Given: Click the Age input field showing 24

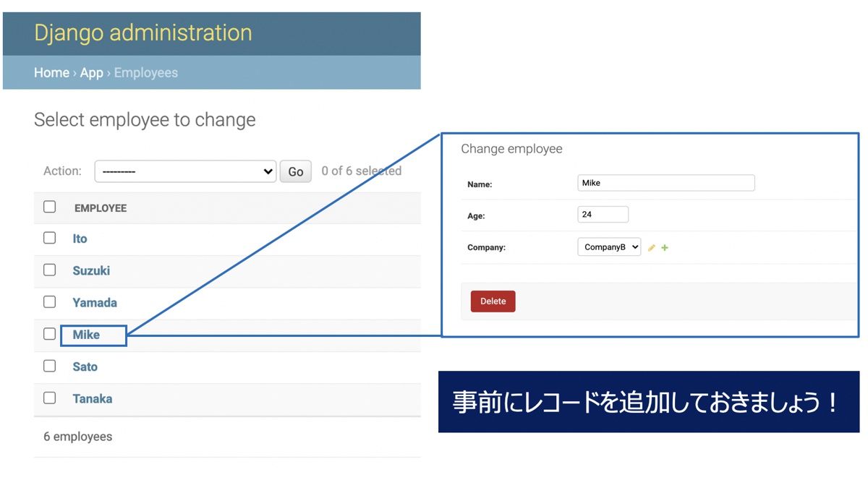Looking at the screenshot, I should 603,214.
